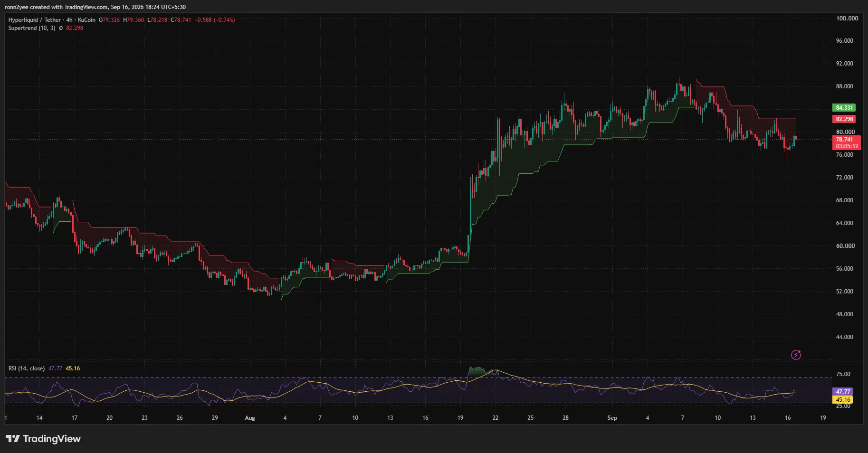Click the purple lightning bolt icon

click(x=796, y=355)
